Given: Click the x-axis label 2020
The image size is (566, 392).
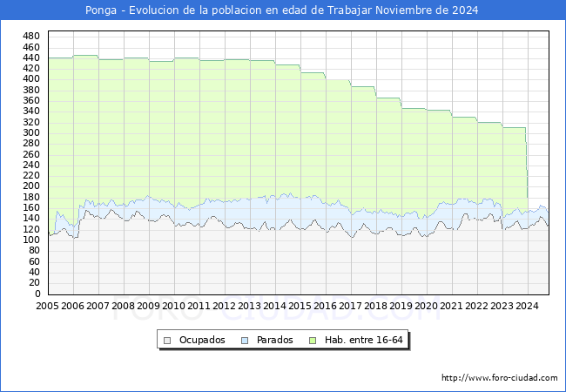Looking at the screenshot, I should [x=427, y=306].
